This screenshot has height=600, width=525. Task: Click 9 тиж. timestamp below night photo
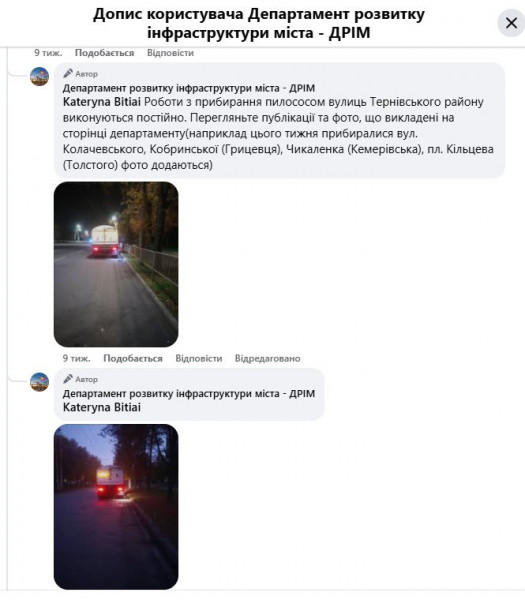(x=77, y=359)
